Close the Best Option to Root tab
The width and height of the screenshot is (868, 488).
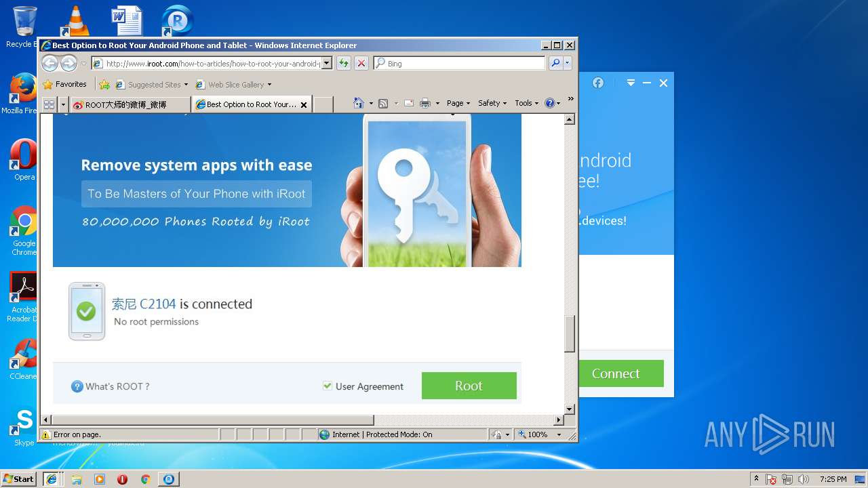pyautogui.click(x=304, y=104)
